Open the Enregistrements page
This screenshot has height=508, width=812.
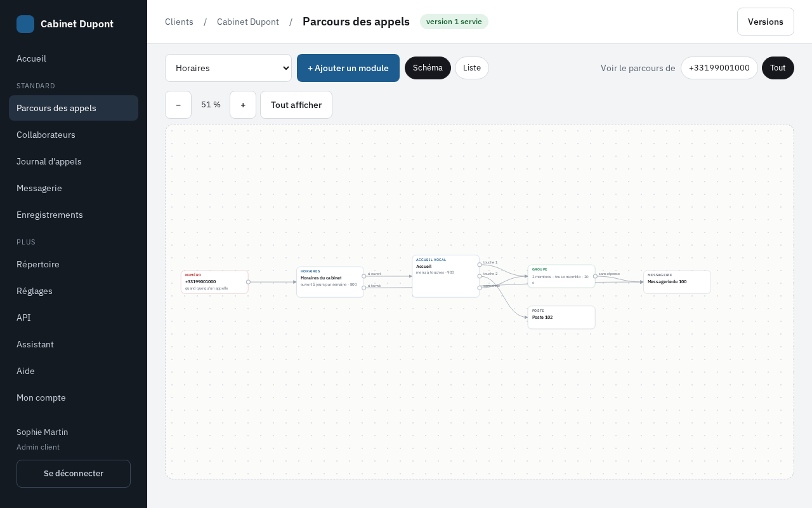pyautogui.click(x=74, y=215)
